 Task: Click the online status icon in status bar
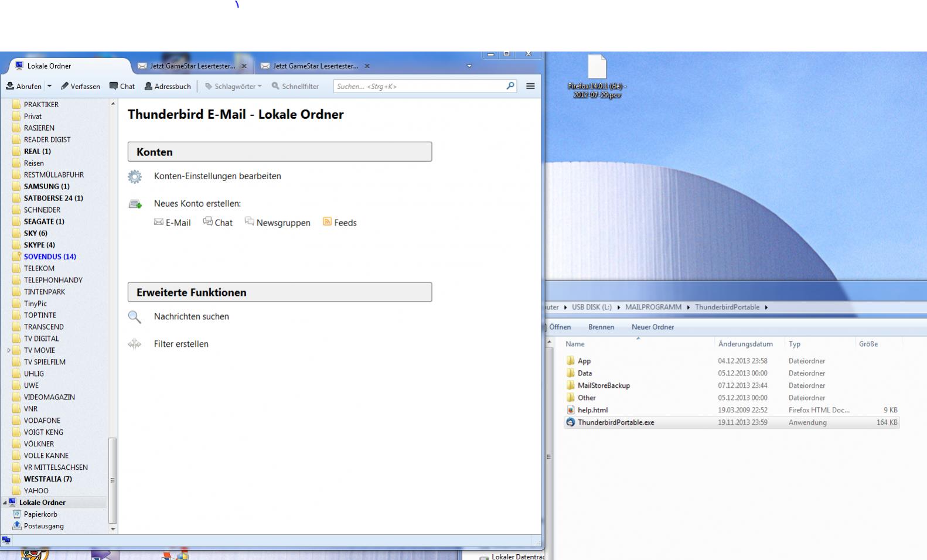6,541
